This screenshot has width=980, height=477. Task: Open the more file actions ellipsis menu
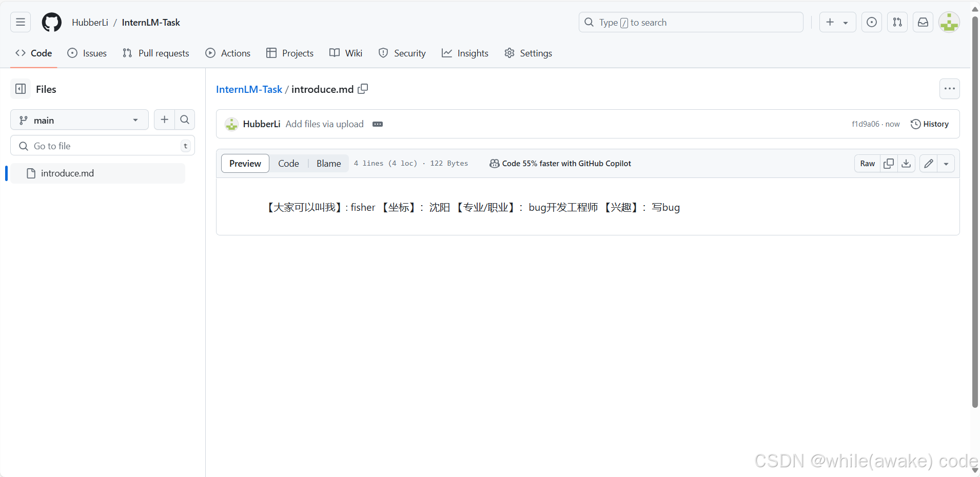click(x=949, y=89)
